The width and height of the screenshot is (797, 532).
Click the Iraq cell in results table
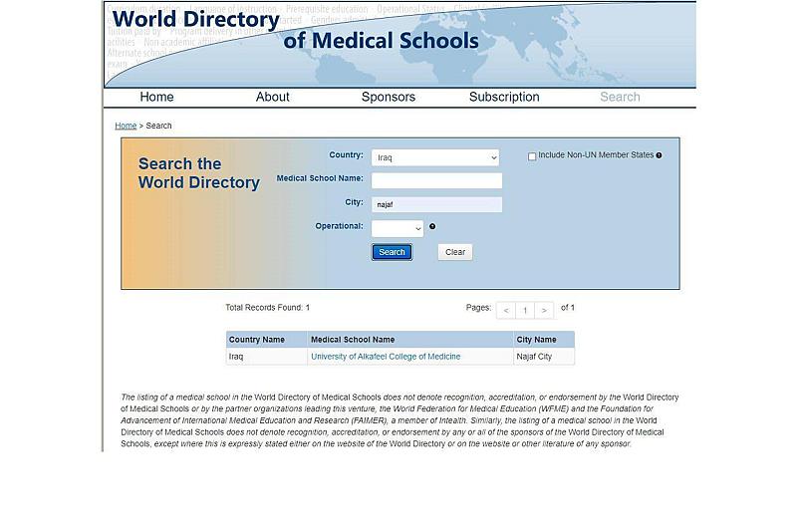(x=266, y=357)
